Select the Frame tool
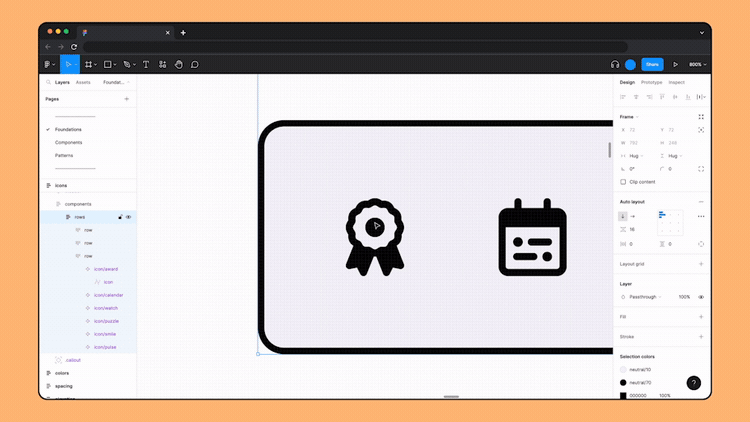 click(88, 65)
